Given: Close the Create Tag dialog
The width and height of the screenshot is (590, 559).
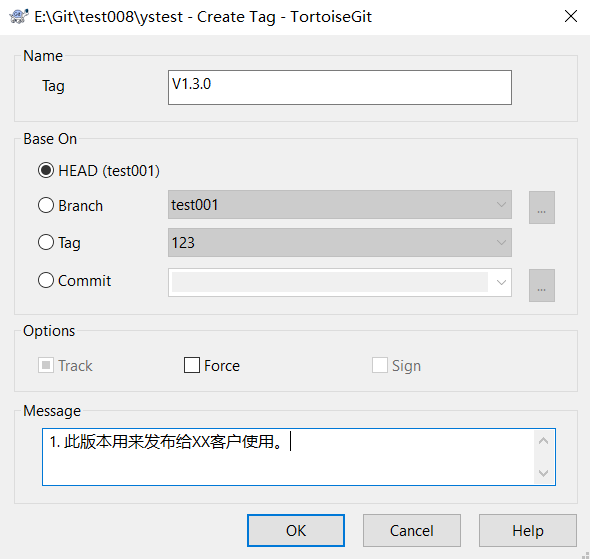Looking at the screenshot, I should coord(570,16).
